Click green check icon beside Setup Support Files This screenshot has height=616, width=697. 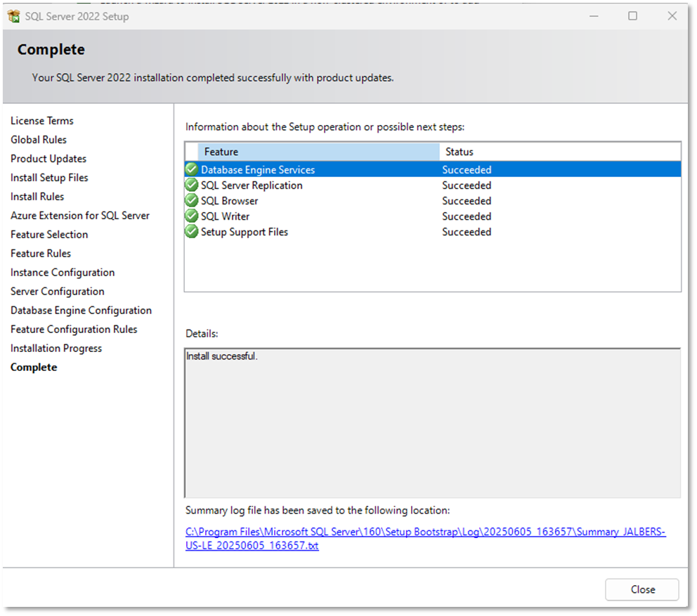pyautogui.click(x=192, y=232)
